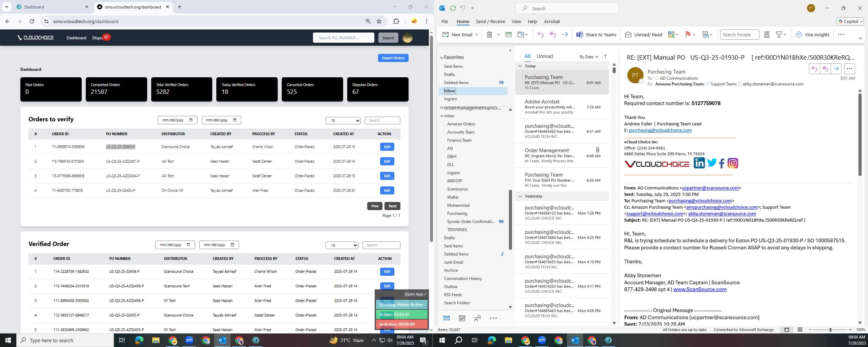Select the Unread messages filter tab
The width and height of the screenshot is (868, 347).
[x=545, y=56]
